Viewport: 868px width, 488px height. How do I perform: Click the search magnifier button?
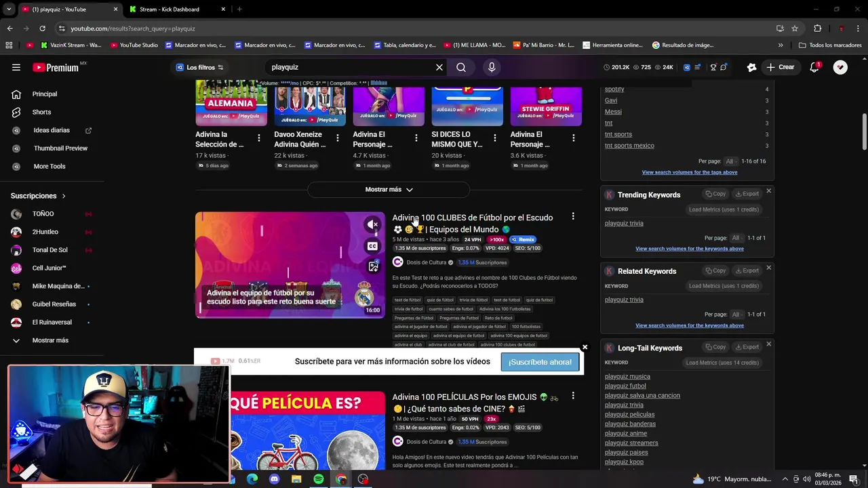coord(461,67)
